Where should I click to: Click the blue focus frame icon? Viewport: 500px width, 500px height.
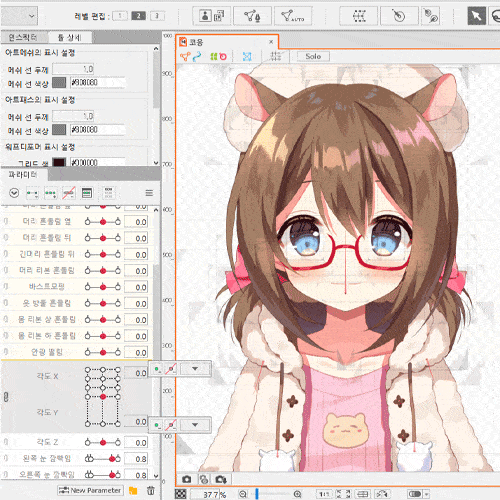247,57
